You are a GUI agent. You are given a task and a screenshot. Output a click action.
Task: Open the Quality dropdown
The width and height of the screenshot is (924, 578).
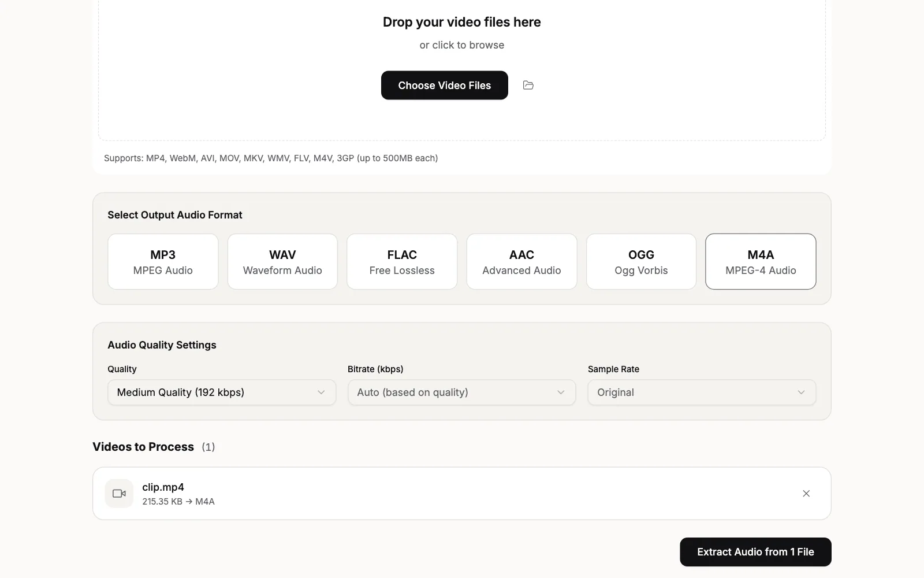pyautogui.click(x=222, y=392)
